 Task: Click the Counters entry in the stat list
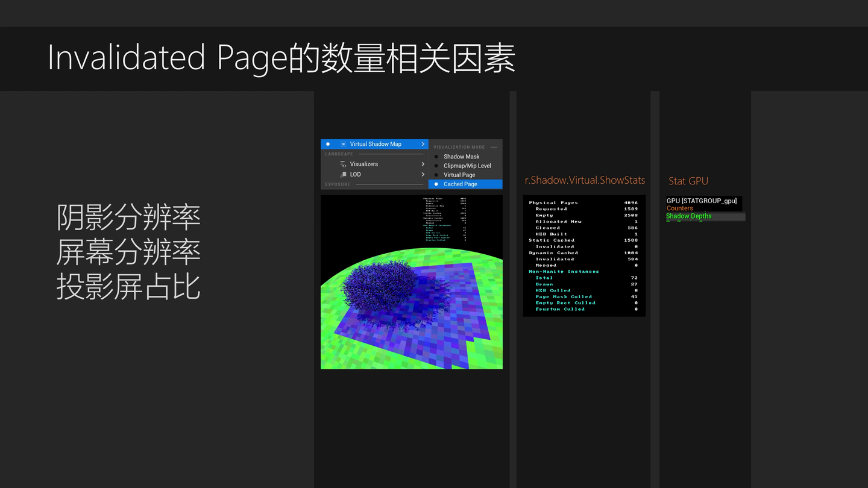679,208
